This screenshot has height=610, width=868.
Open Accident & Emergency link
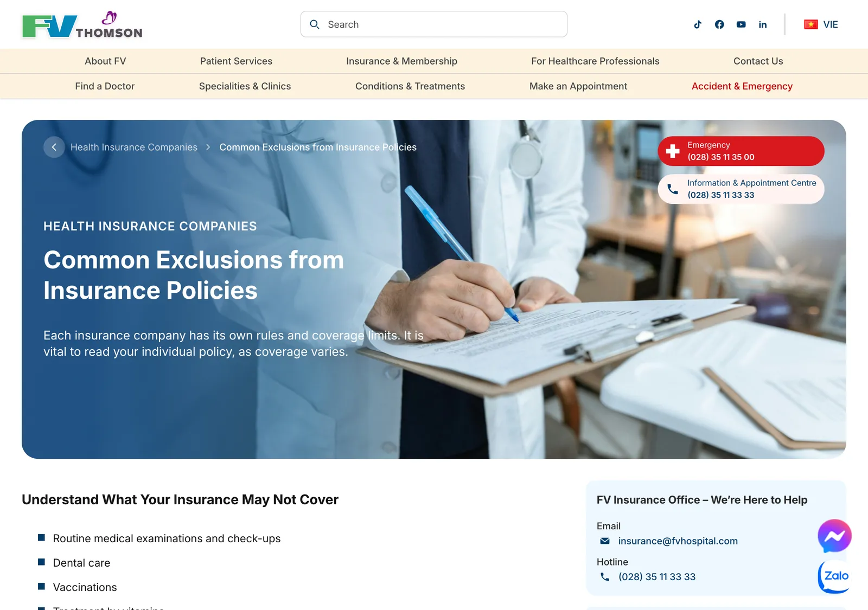click(x=742, y=86)
